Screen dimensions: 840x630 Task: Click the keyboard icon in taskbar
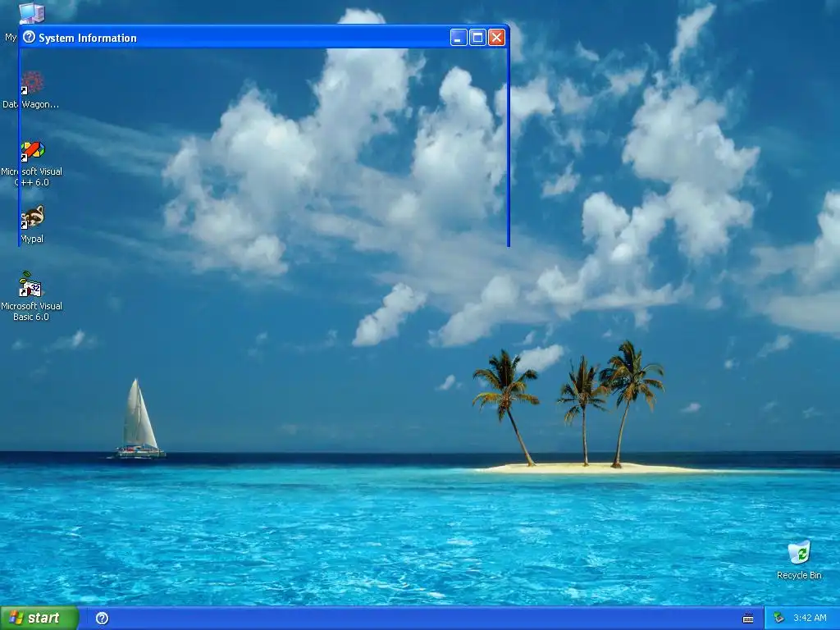click(748, 619)
